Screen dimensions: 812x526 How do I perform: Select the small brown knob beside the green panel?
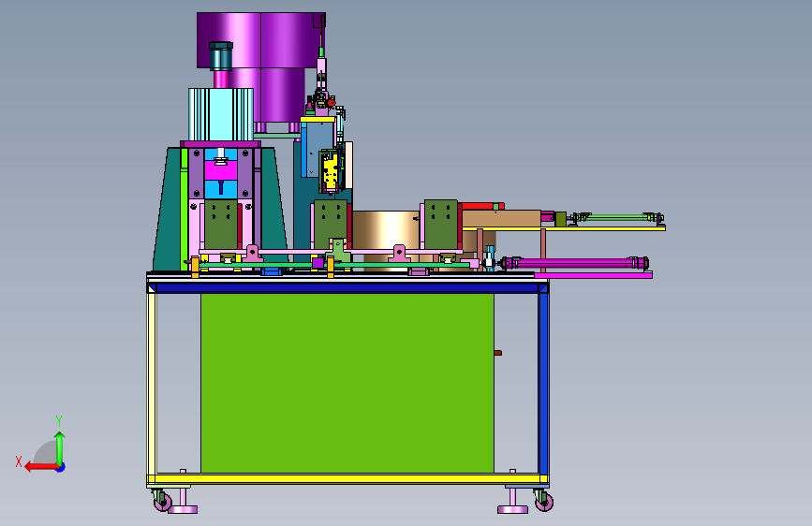pos(497,353)
